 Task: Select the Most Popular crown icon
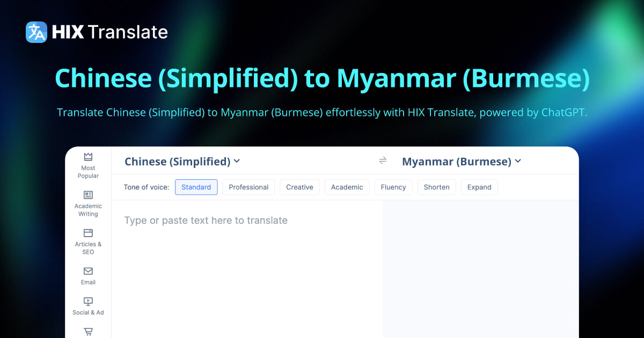(87, 157)
